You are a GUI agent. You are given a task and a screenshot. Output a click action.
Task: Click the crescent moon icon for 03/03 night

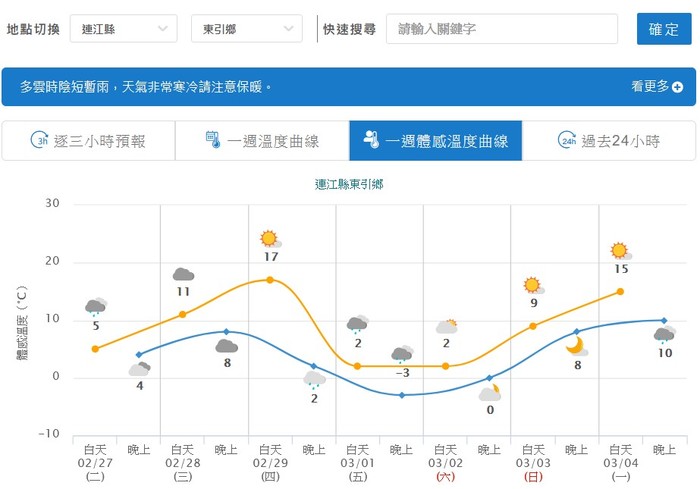[x=576, y=346]
